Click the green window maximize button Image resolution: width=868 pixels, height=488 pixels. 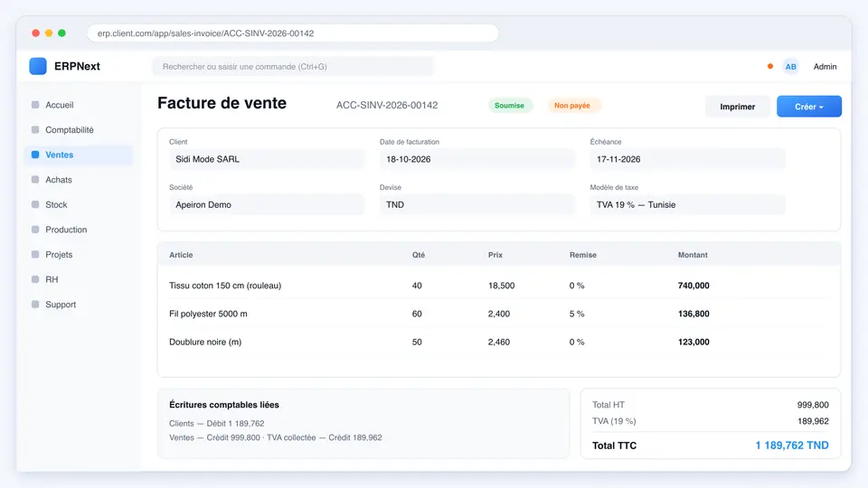(x=62, y=33)
